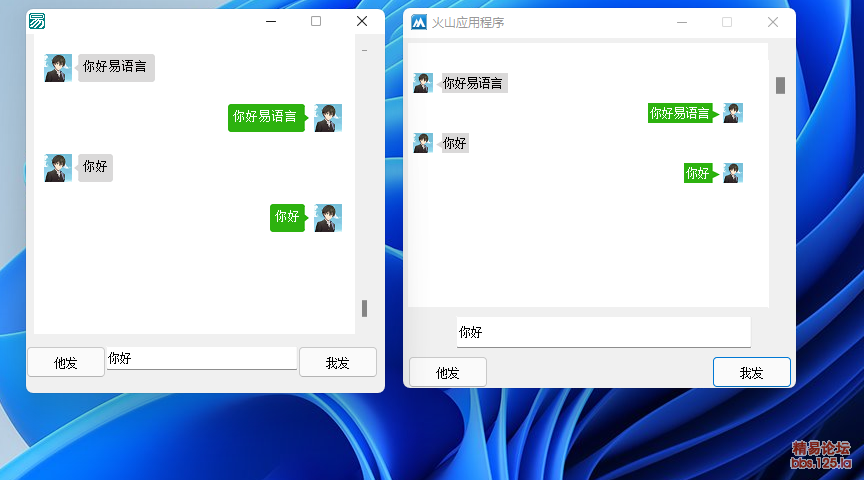
Task: Focus the left window's 你好 text input
Action: pos(201,359)
